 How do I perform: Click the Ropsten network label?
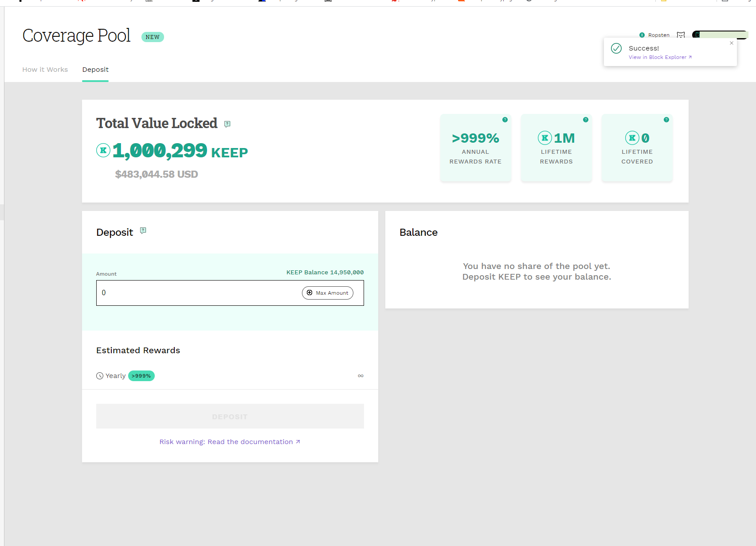[x=659, y=35]
